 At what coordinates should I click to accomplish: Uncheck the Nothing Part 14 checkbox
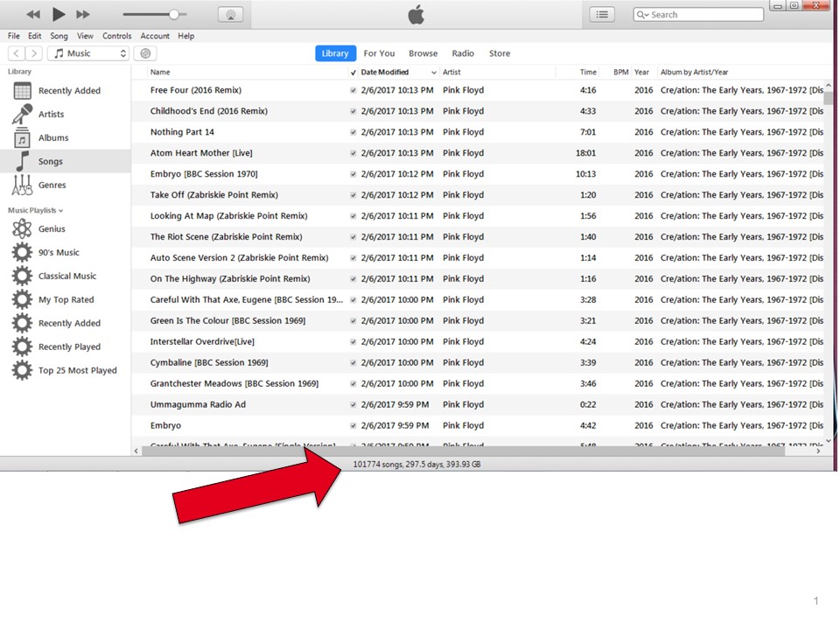pyautogui.click(x=353, y=132)
